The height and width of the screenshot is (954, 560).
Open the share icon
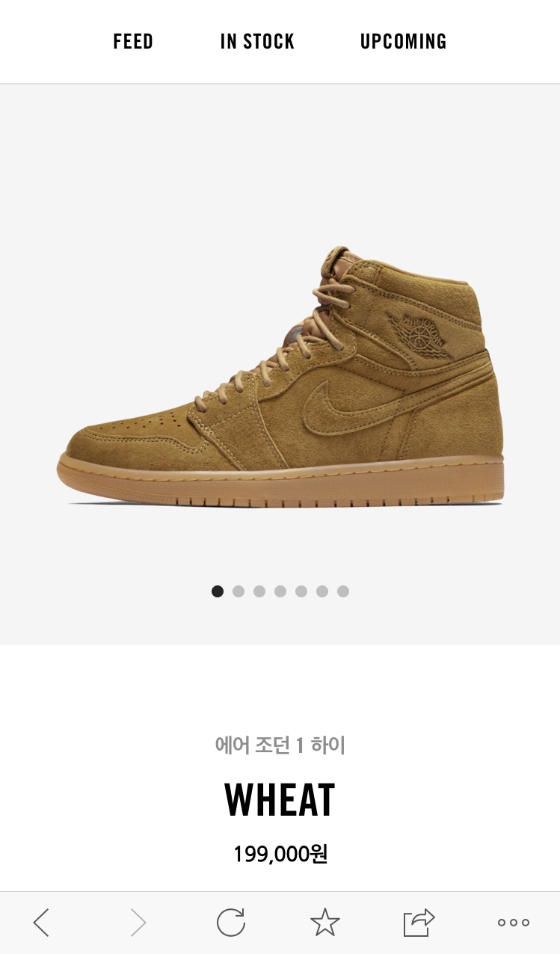pos(419,922)
